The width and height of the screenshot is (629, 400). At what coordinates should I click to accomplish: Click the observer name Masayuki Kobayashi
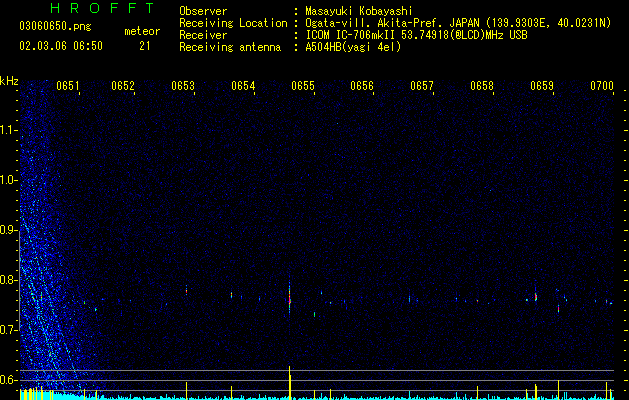click(359, 11)
